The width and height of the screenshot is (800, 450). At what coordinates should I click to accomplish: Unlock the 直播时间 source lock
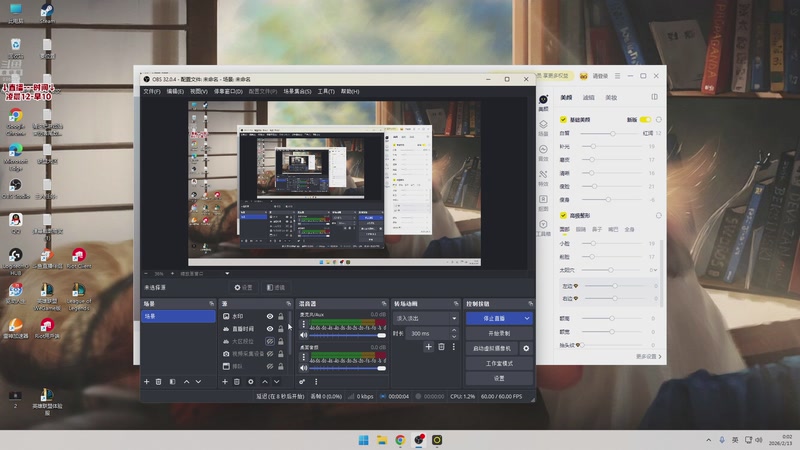pyautogui.click(x=281, y=329)
